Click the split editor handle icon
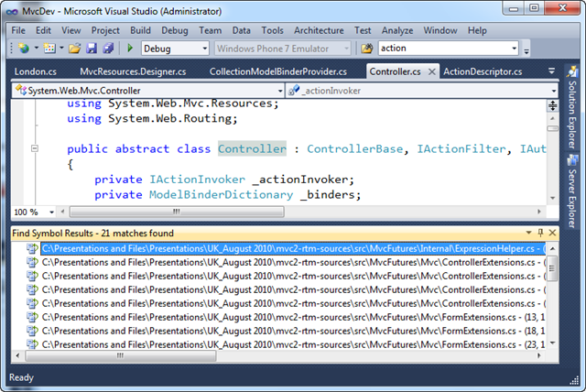 coord(553,106)
